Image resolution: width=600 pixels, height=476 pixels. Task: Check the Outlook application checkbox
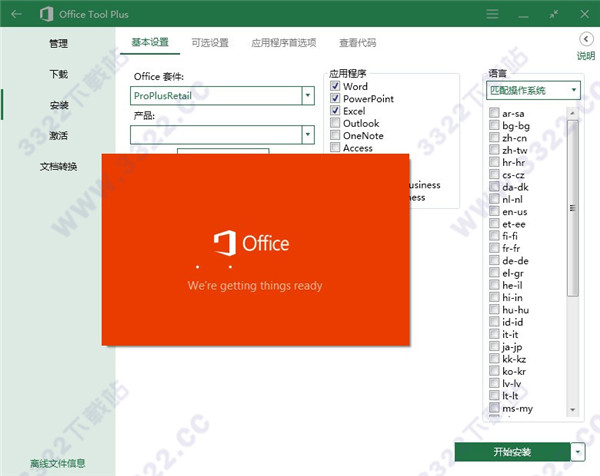[335, 123]
